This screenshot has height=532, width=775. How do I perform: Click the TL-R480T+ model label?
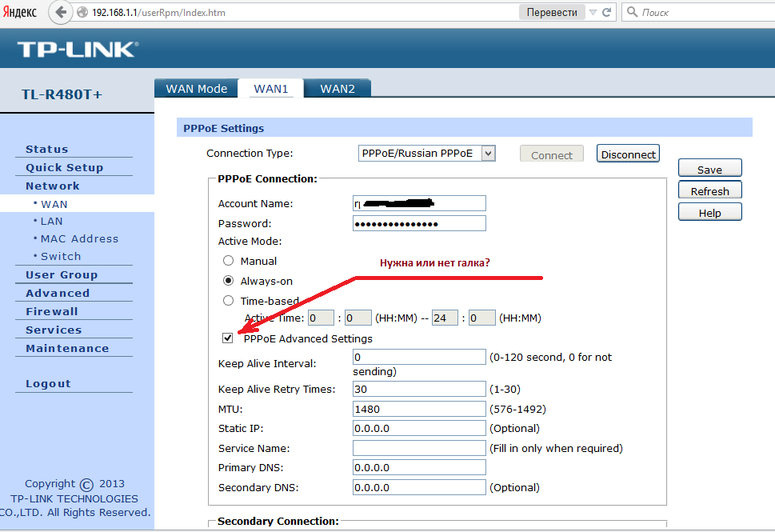tap(62, 94)
